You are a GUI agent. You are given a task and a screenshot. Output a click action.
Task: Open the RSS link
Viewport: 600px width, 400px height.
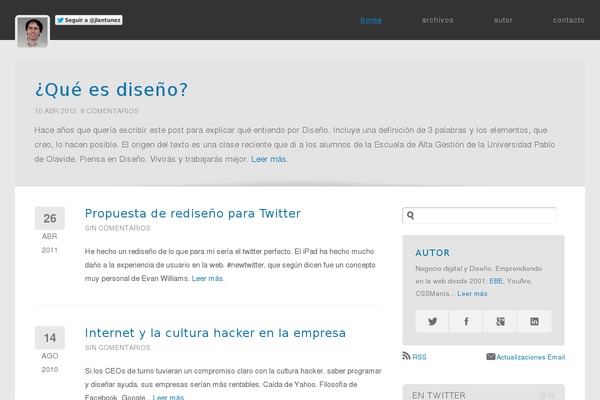click(x=419, y=357)
